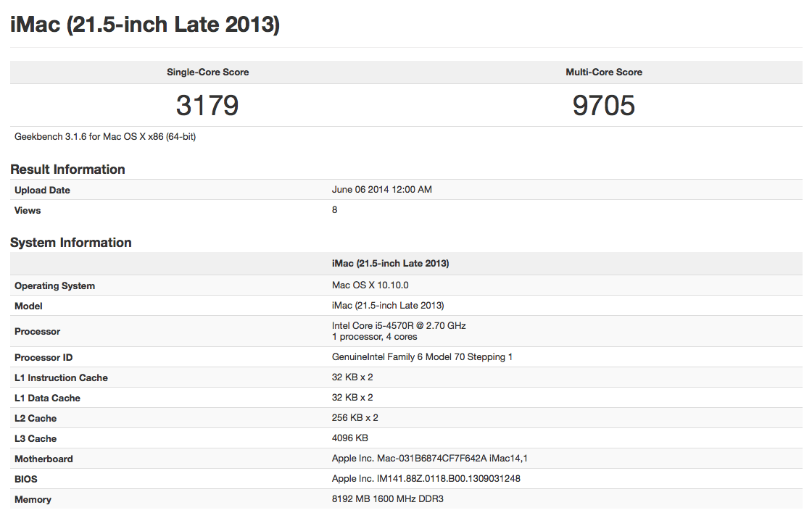The image size is (812, 518).
Task: Click the 'Views' row label
Action: pos(28,210)
